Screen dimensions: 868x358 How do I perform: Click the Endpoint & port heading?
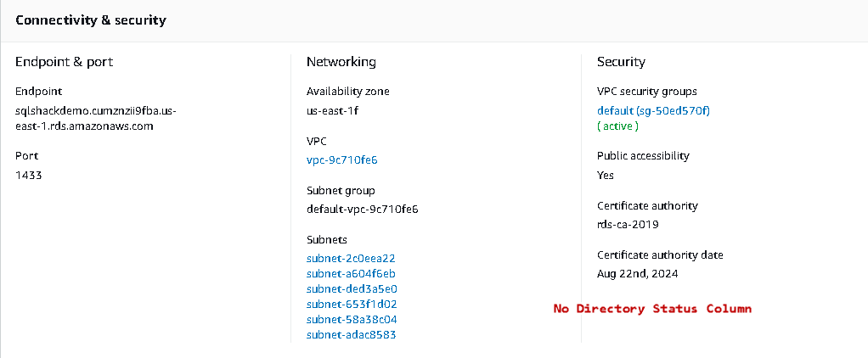(x=64, y=62)
